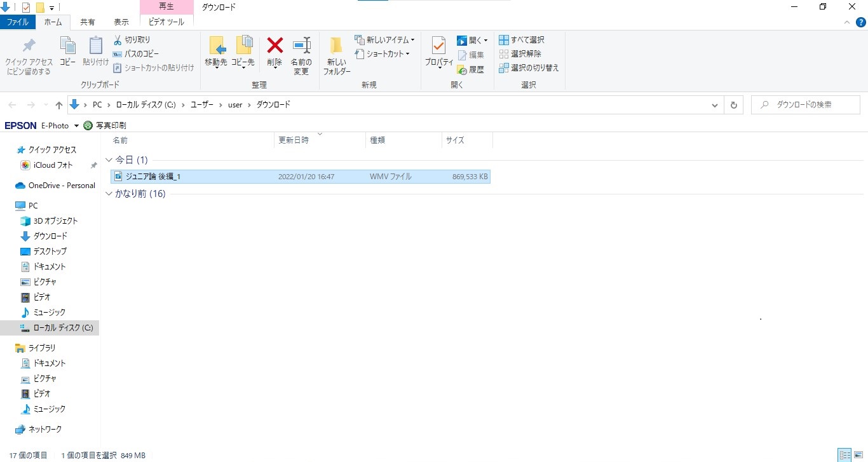The width and height of the screenshot is (868, 462).
Task: Copy the file path (パスのコピー)
Action: 136,54
